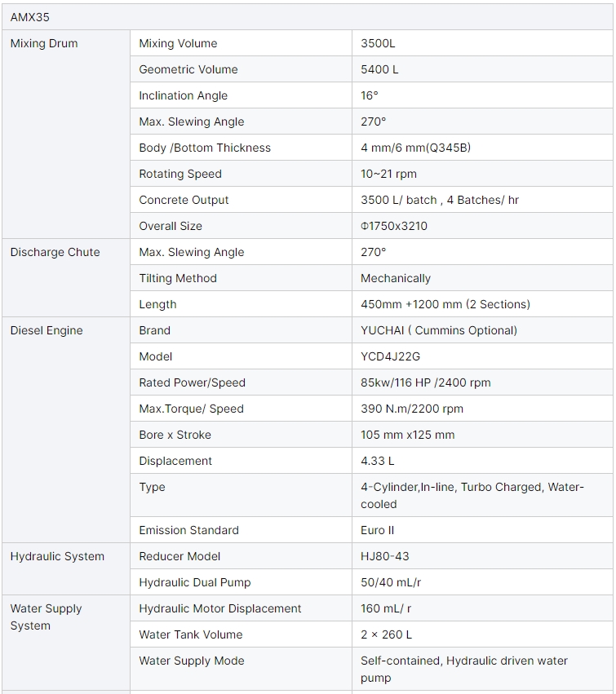Select the Inclination Angle row label

tap(183, 96)
